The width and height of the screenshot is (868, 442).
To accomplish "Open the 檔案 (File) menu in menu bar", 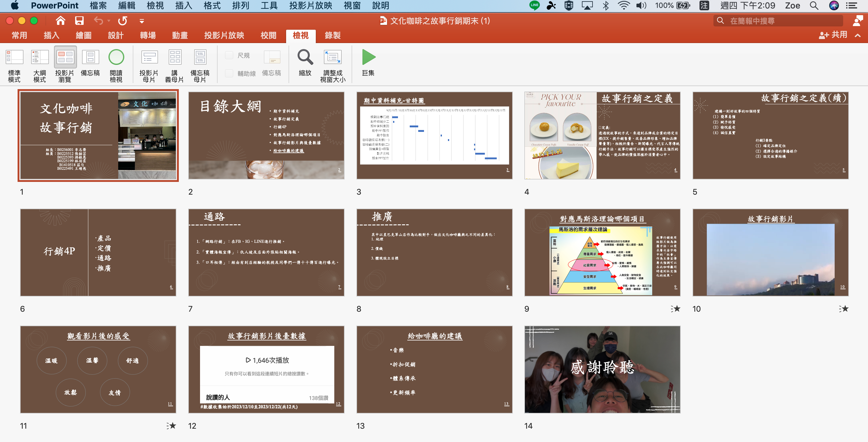I will 98,5.
